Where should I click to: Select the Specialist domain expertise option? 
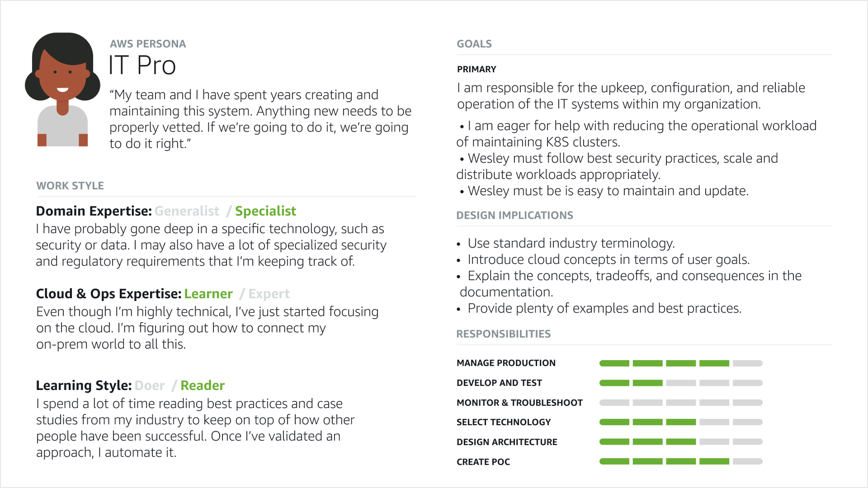pyautogui.click(x=265, y=211)
